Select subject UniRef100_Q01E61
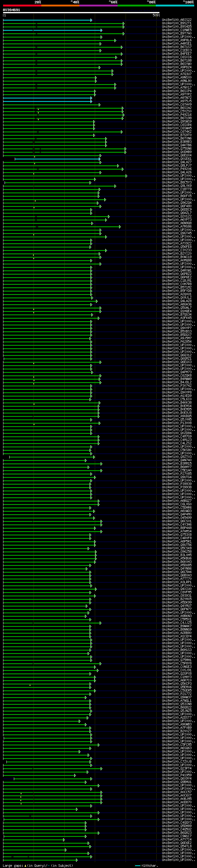 click(177, 159)
